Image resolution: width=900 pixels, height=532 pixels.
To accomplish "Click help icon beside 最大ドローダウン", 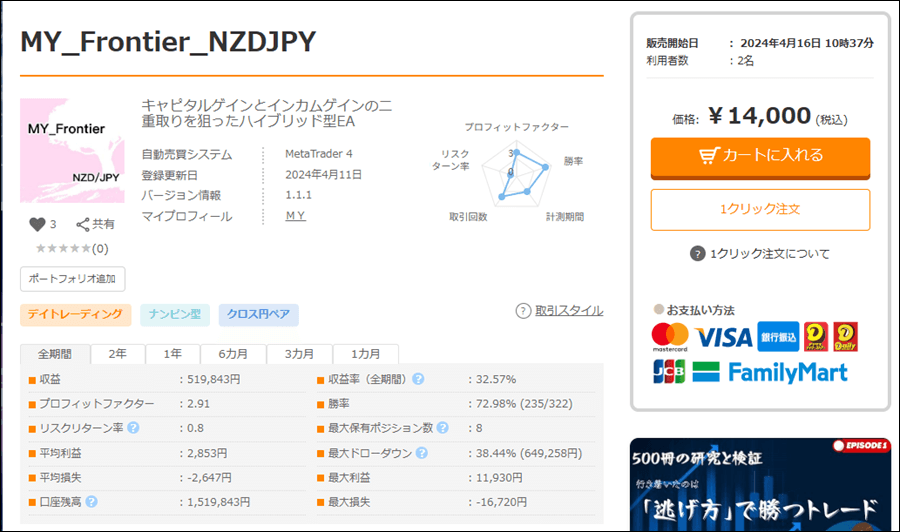I will coord(421,453).
